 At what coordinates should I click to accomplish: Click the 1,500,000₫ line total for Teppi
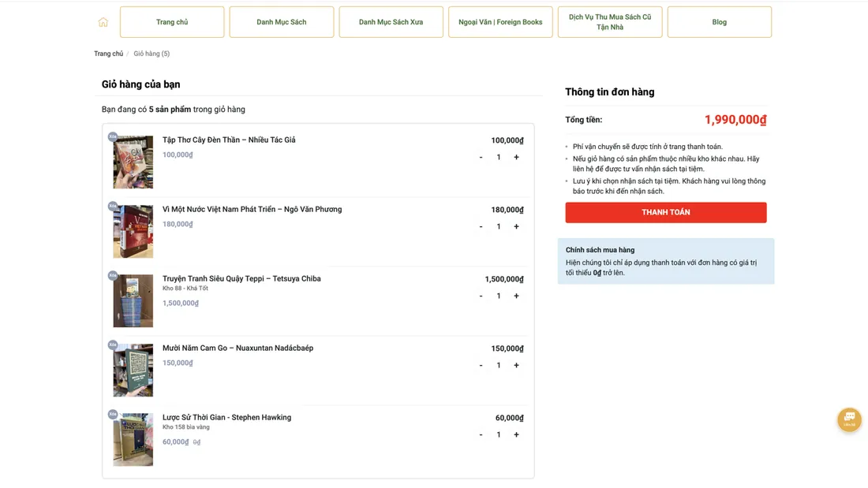tap(503, 279)
